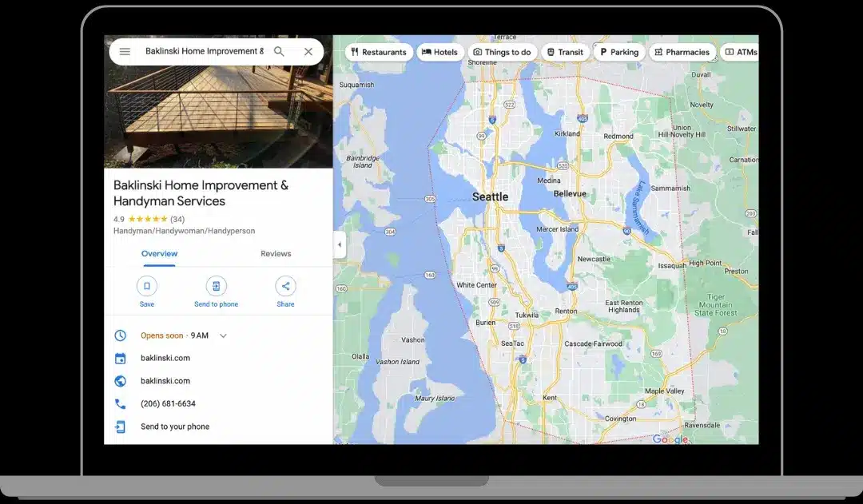Click the five-star rating stars
This screenshot has height=504, width=863.
coord(148,219)
